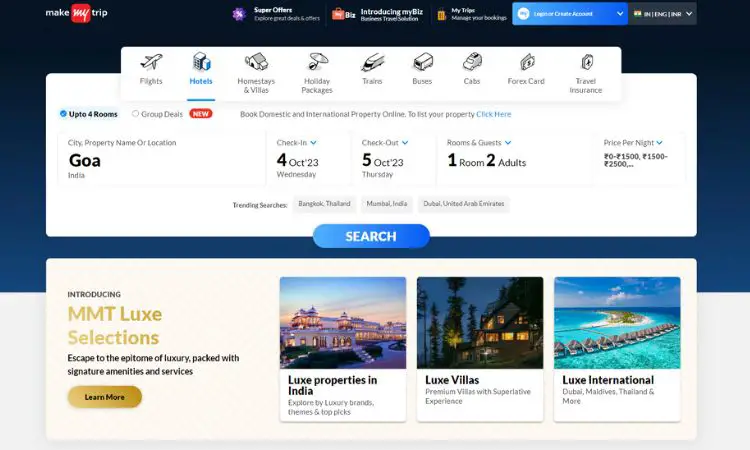Select Upto 4 Rooms radio option
Viewport: 750px width, 450px height.
pyautogui.click(x=63, y=114)
